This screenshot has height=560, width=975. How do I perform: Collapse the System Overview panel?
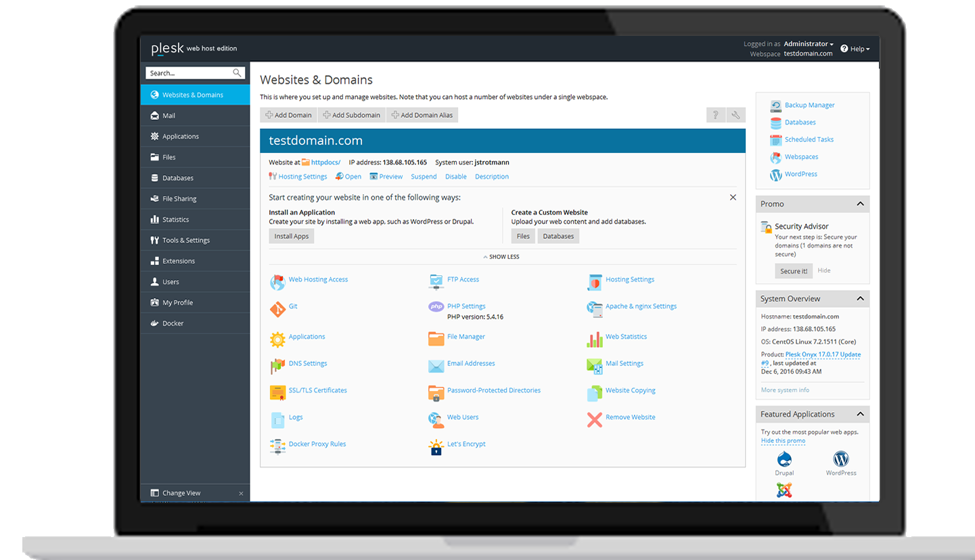(x=860, y=298)
